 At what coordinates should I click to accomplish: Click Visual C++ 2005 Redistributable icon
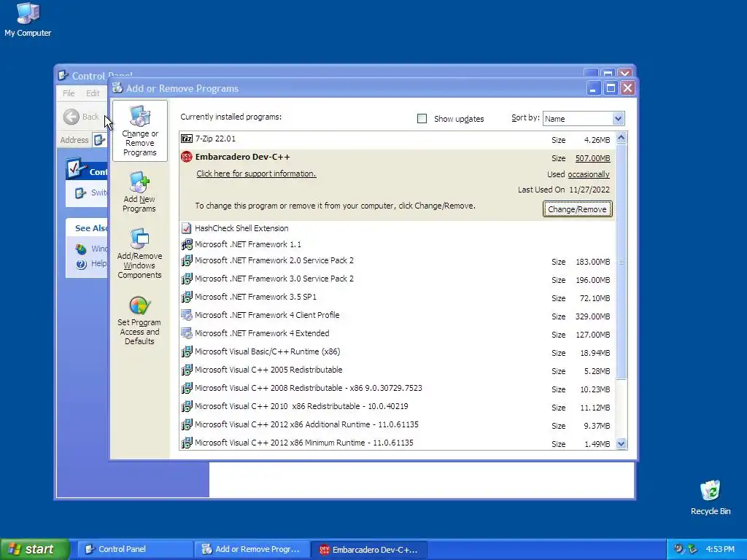pos(187,370)
